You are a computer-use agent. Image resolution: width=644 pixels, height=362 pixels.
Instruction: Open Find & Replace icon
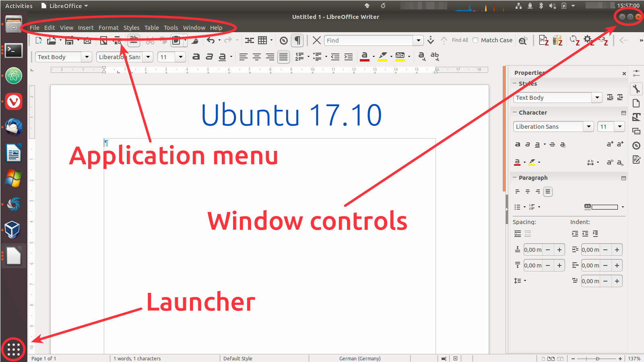523,40
